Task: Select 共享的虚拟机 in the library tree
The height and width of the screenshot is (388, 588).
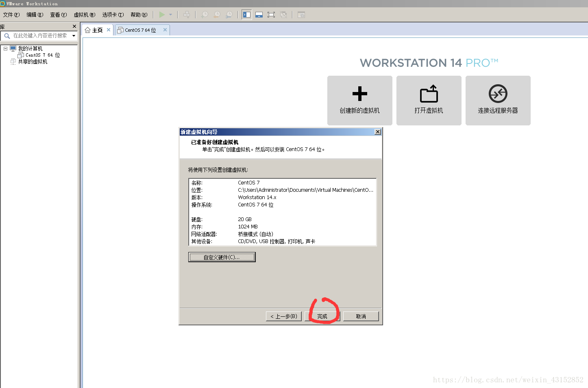Action: (x=33, y=61)
